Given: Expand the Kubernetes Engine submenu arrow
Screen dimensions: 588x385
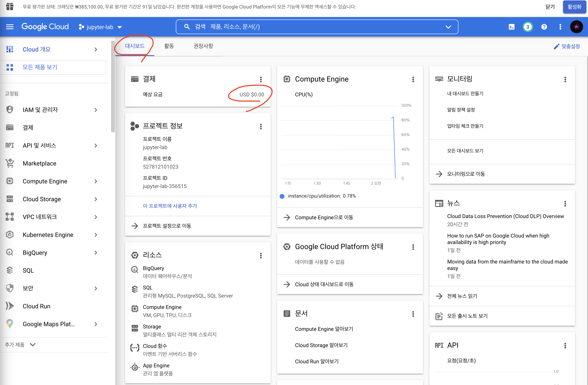Looking at the screenshot, I should point(96,235).
